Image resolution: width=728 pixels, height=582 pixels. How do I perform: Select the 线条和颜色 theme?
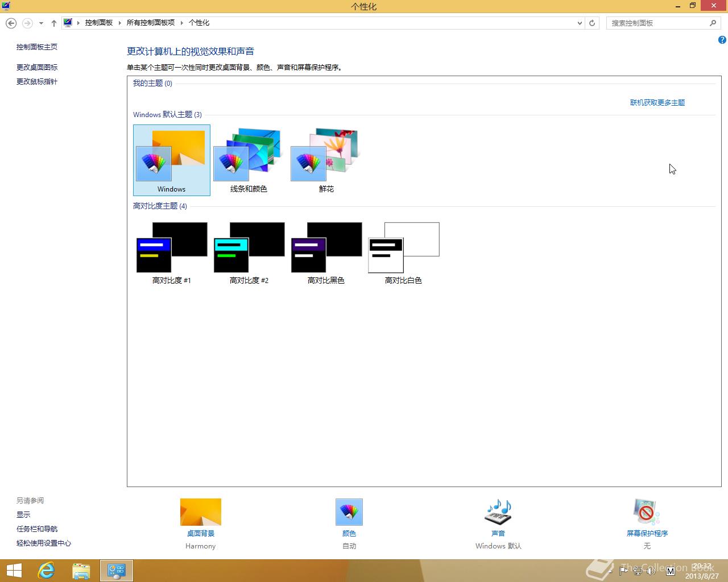[x=249, y=160]
